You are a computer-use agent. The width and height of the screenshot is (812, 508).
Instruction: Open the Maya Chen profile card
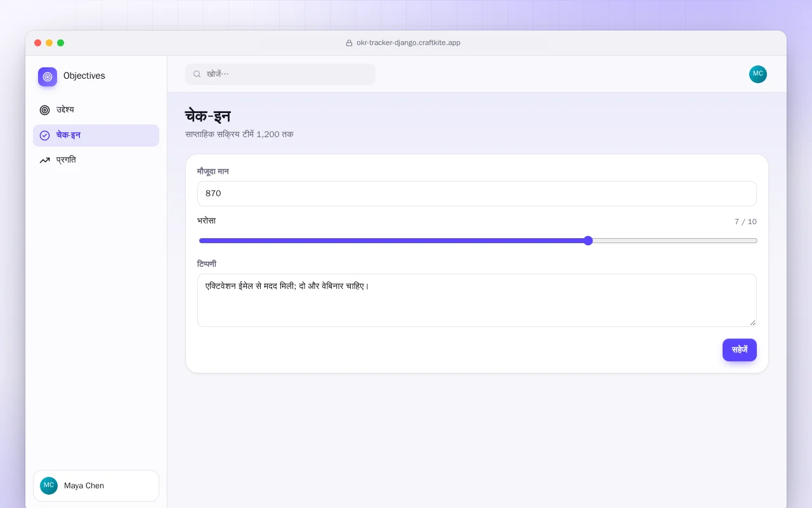96,486
